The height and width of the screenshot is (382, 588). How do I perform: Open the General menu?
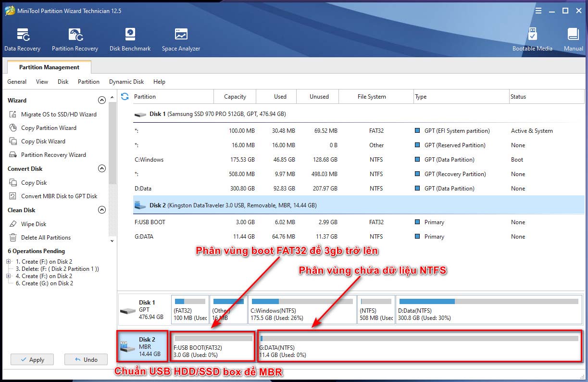point(17,82)
